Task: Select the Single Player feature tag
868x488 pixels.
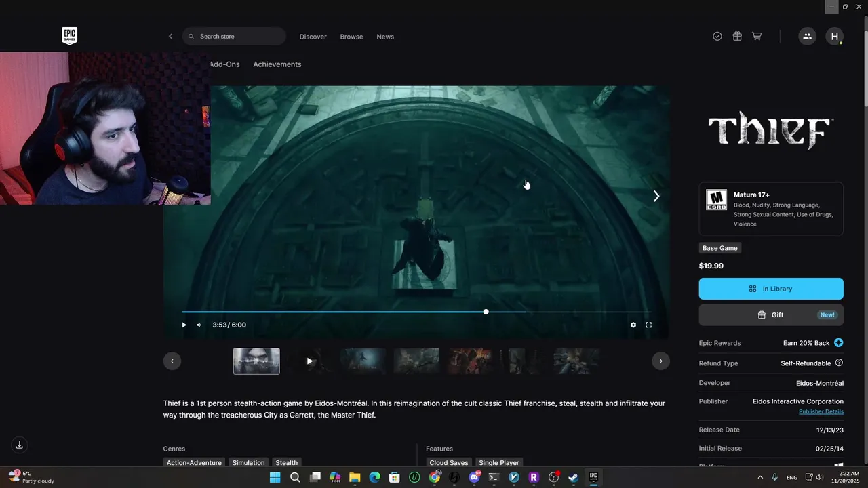Action: point(499,462)
